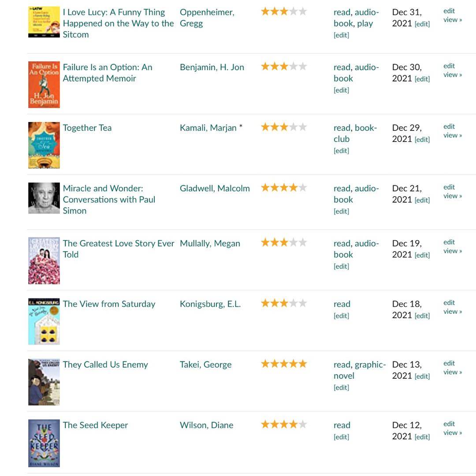
Task: Open the Konigsburg, E.L. author link
Action: pos(210,304)
